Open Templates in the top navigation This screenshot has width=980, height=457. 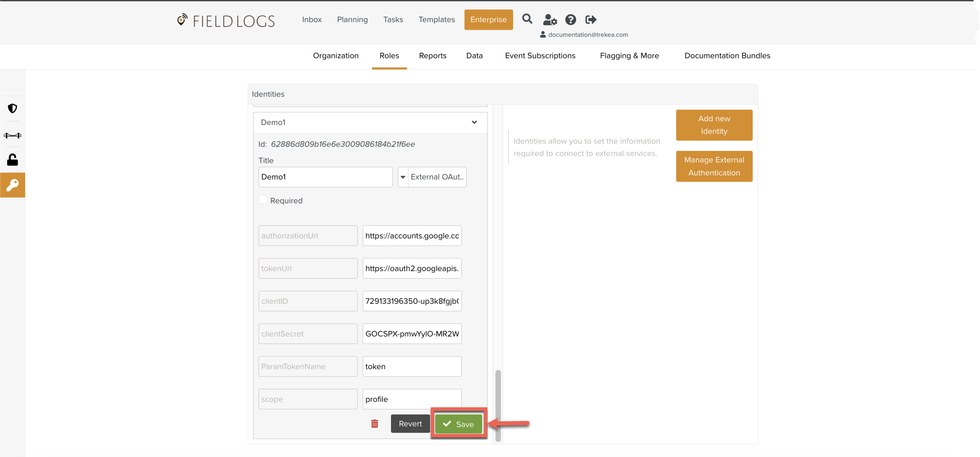tap(436, 20)
